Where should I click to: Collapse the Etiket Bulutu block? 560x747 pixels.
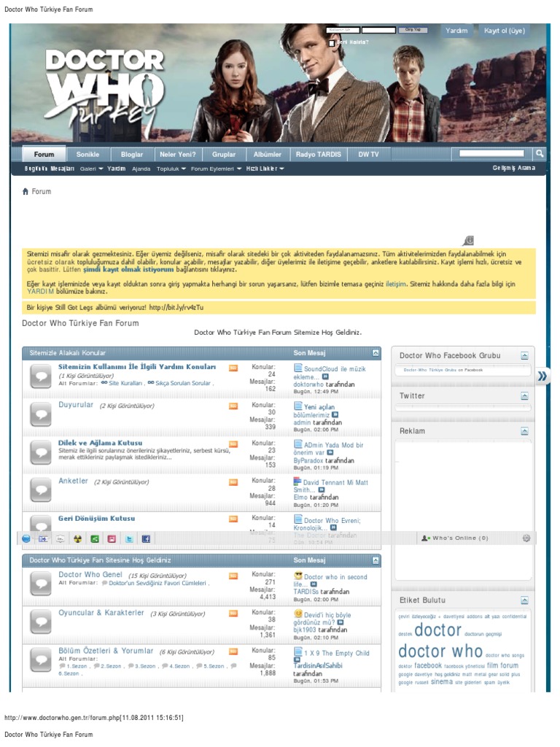524,600
